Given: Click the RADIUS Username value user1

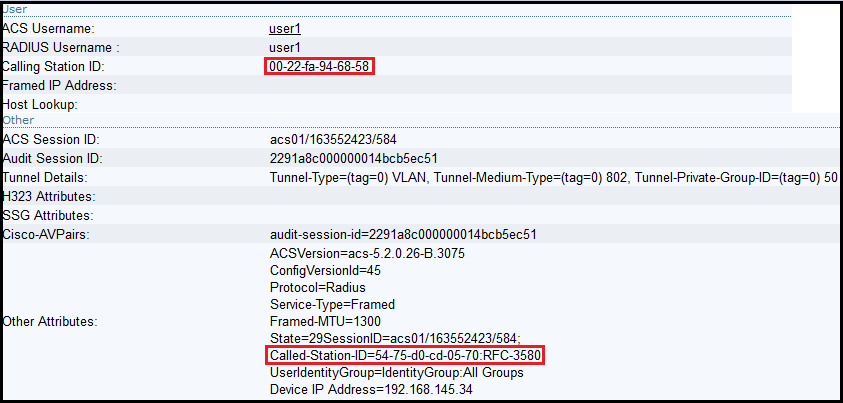Looking at the screenshot, I should coord(285,47).
